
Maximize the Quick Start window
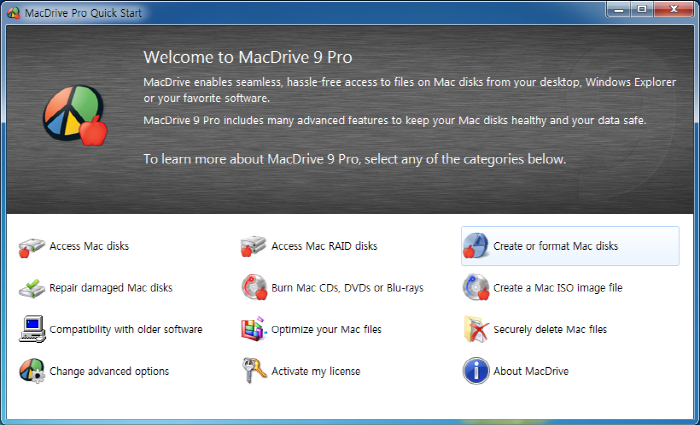point(642,9)
